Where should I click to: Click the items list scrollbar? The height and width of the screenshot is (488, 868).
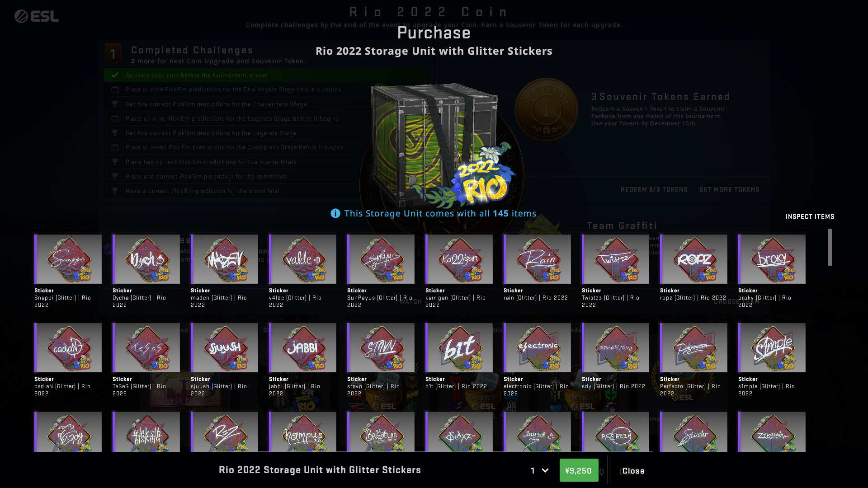point(830,247)
